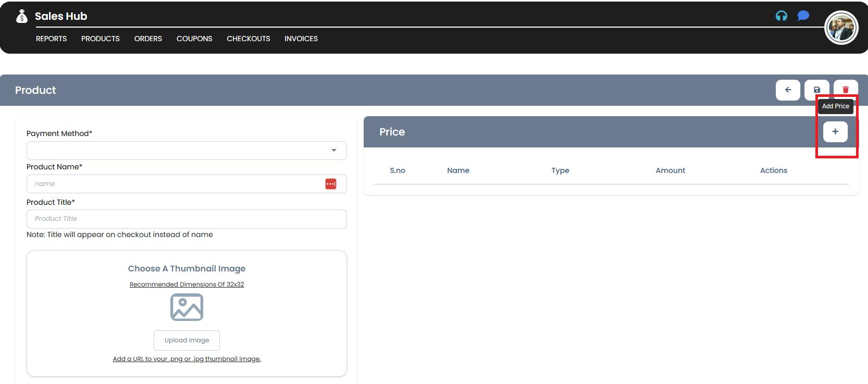Focus the Product Title input field
Viewport: 868px width, 384px height.
click(x=187, y=219)
